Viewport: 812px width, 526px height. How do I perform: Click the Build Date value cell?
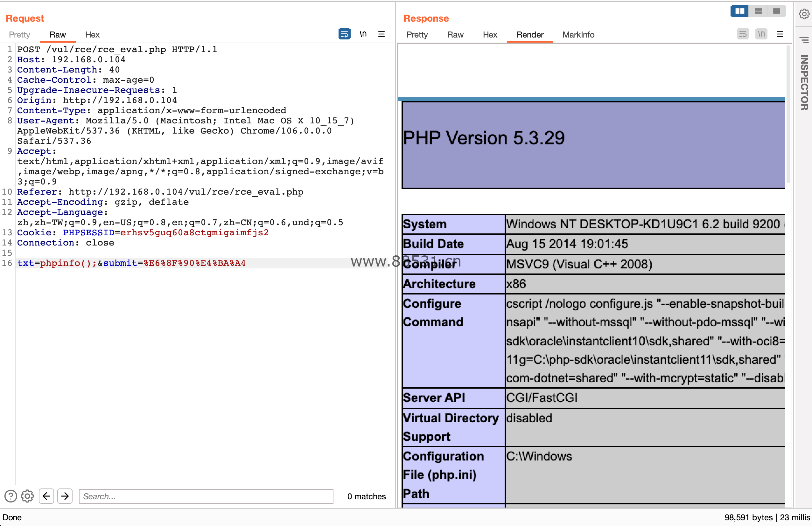coord(645,244)
